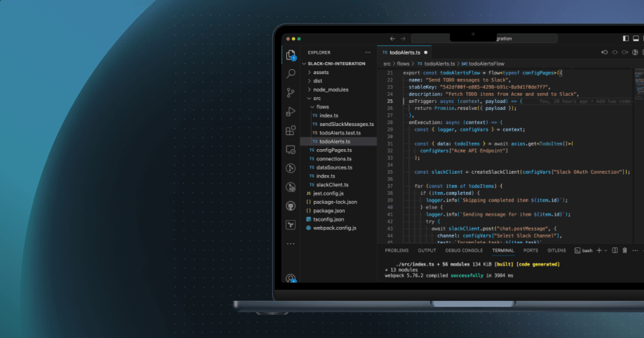The height and width of the screenshot is (338, 644).
Task: Select the TERMINAL panel tab
Action: [x=503, y=251]
